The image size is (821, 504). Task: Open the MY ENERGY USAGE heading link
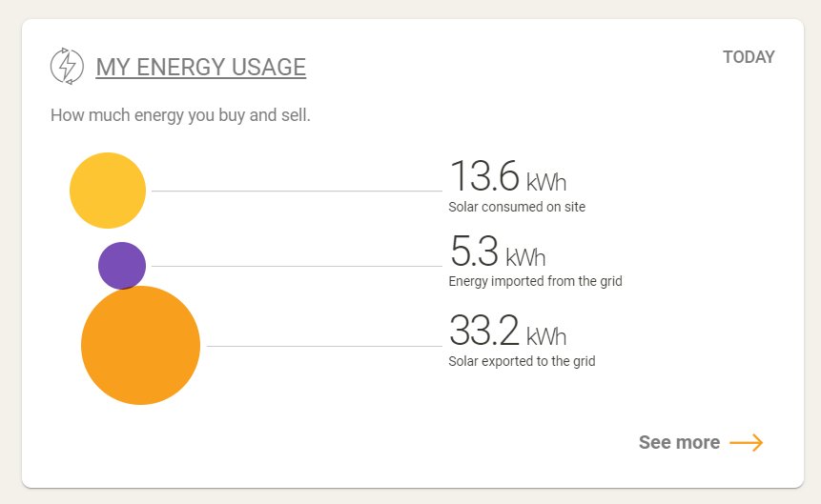[x=201, y=67]
